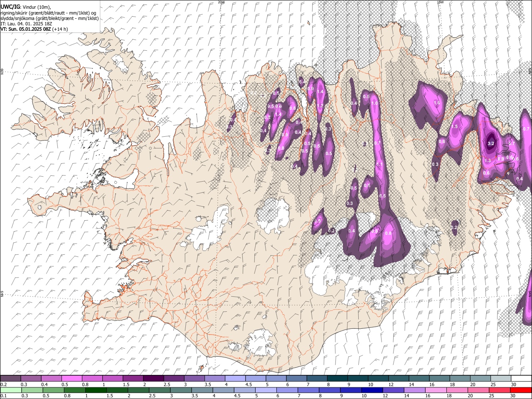This screenshot has height=399, width=532.
Task: Click the dark purple 0.2 swatch in upper legend row
Action: [10, 378]
